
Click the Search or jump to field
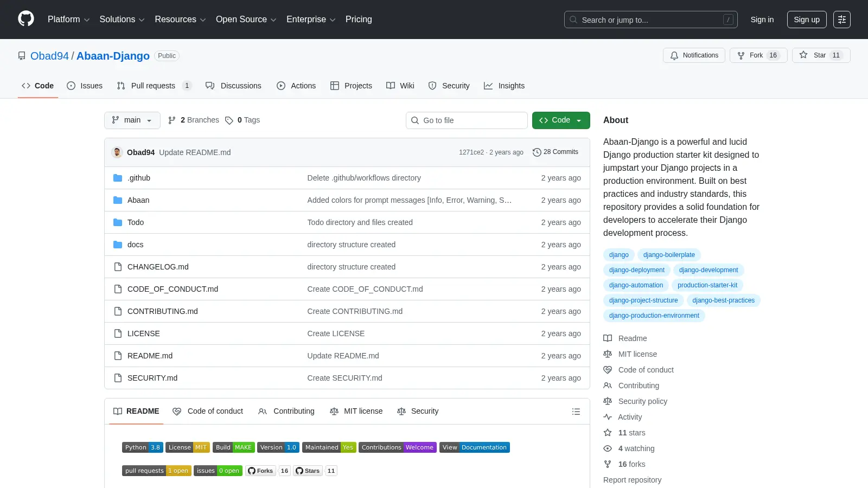650,20
